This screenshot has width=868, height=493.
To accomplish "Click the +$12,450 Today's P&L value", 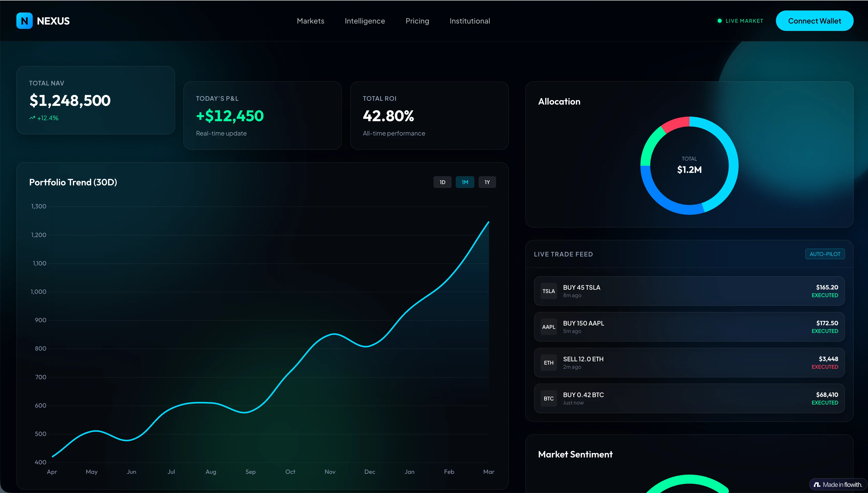I will coord(230,116).
